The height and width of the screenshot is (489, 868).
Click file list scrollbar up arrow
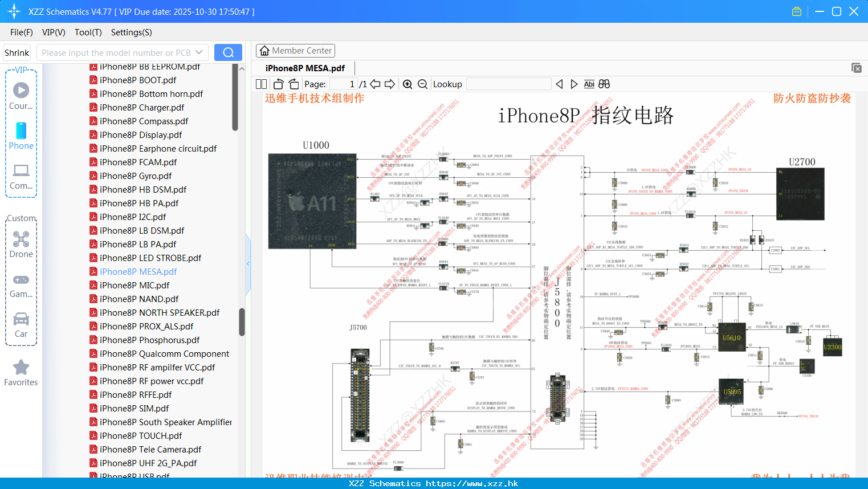[x=242, y=68]
